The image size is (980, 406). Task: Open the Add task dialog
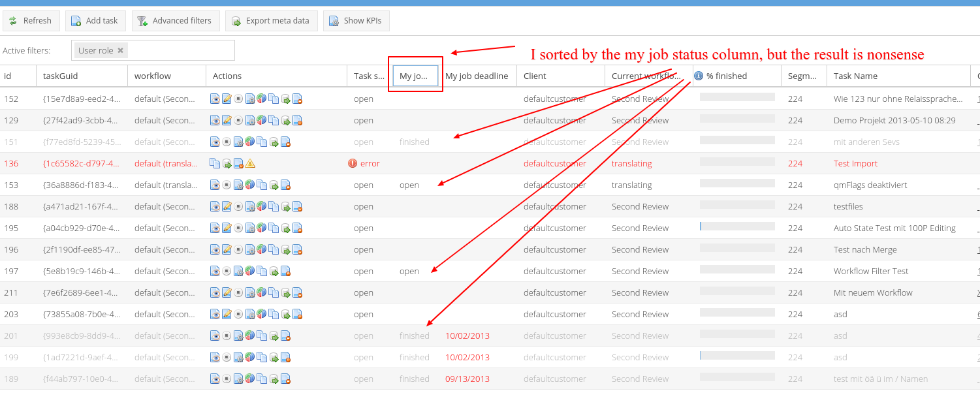(x=95, y=21)
